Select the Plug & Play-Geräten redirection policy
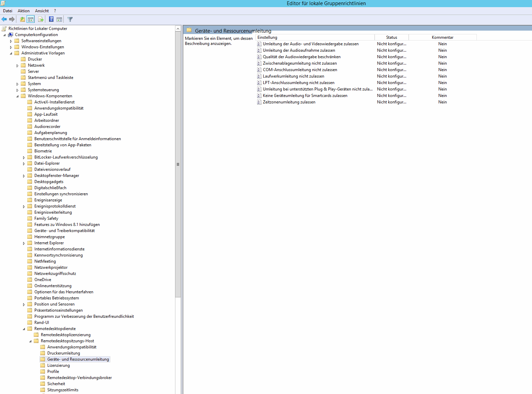 coord(318,89)
